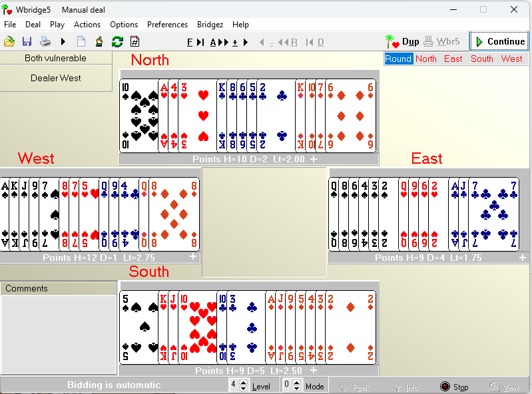Viewport: 532px width, 394px height.
Task: Select the North view option
Action: 426,59
